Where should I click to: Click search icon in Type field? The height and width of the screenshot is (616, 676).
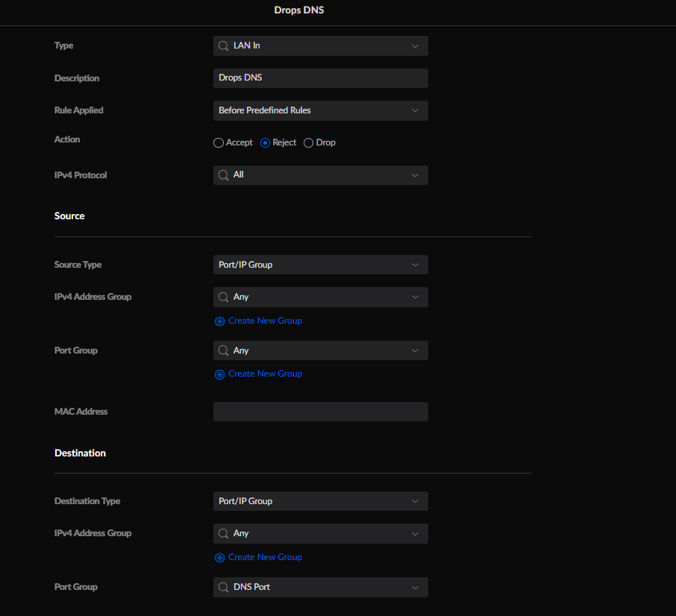(223, 45)
